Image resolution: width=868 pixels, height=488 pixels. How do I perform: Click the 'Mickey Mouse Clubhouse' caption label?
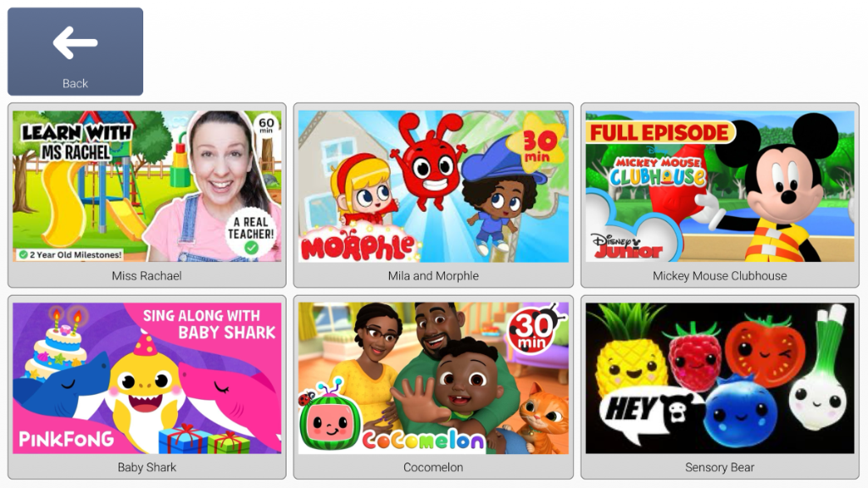click(720, 275)
